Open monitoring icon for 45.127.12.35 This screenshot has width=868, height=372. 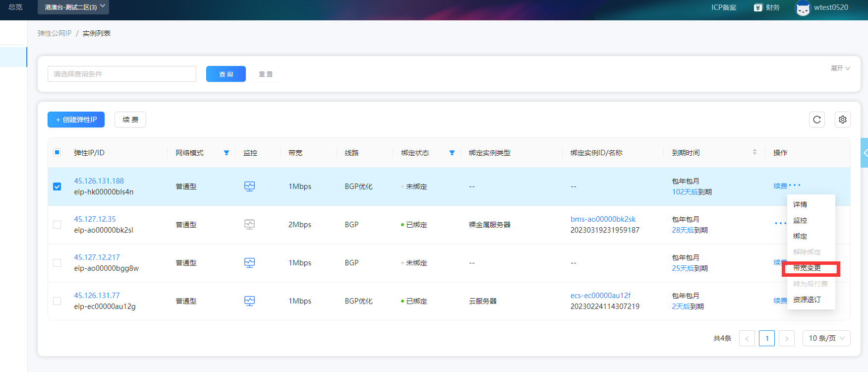[249, 225]
